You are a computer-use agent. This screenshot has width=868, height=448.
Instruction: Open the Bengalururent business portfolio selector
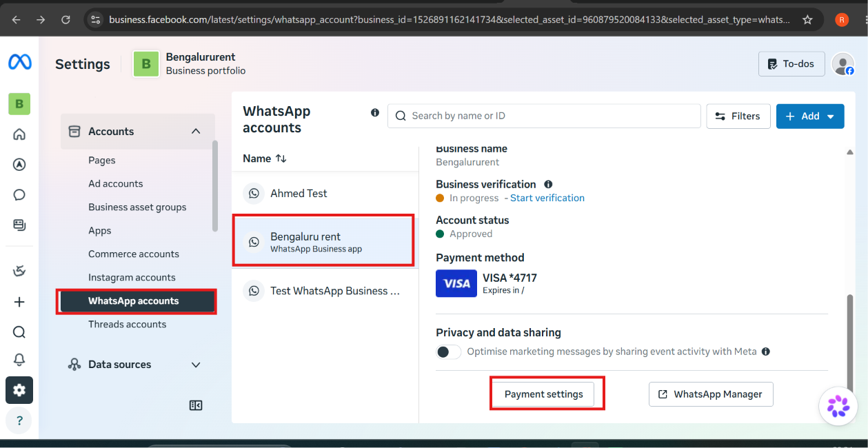click(x=190, y=63)
